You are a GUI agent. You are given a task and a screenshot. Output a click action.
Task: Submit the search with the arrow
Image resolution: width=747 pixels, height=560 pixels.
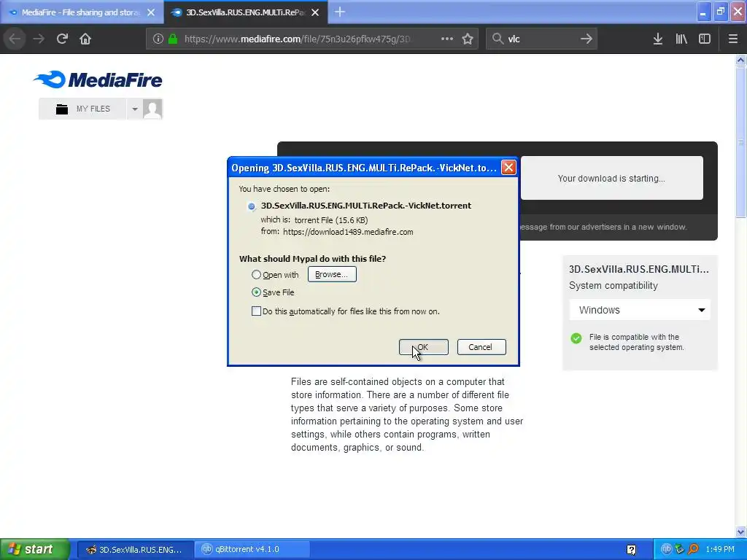pos(587,39)
